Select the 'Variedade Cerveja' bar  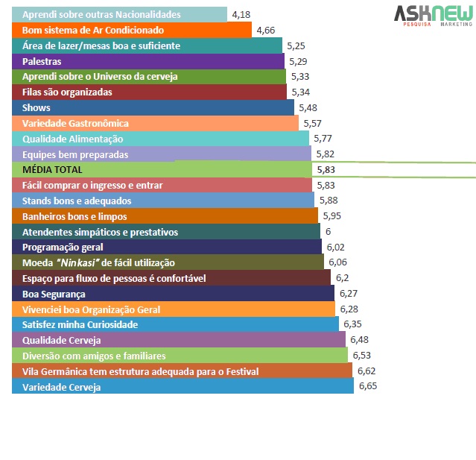183,387
